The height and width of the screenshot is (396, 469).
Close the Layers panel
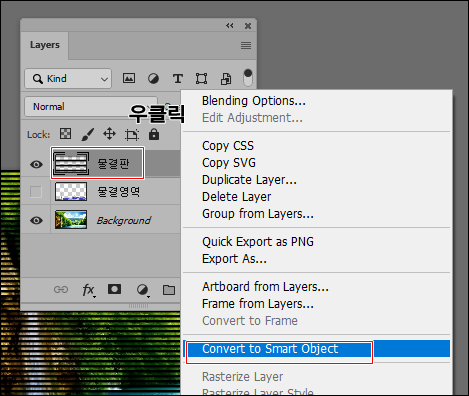[248, 26]
